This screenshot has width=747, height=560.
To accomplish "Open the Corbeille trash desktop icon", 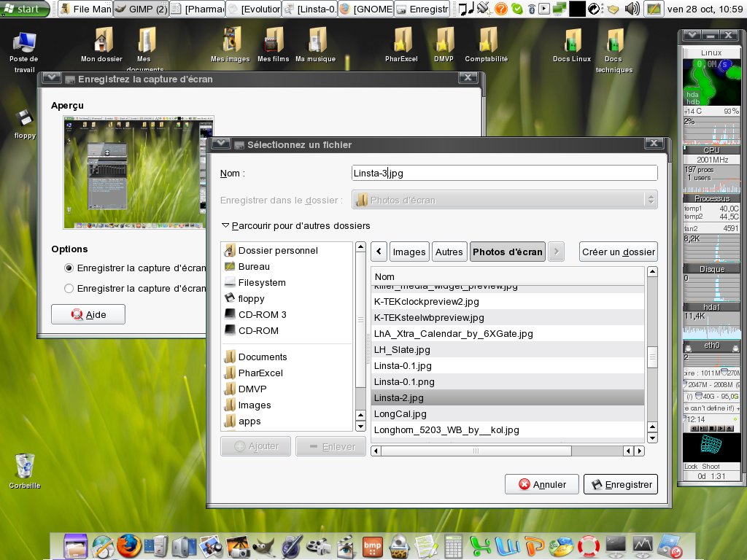I will tap(24, 470).
